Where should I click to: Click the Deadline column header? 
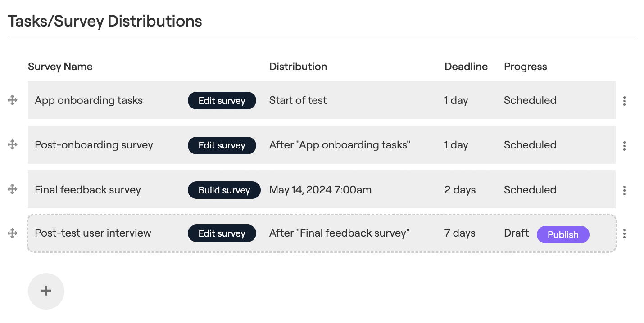466,66
